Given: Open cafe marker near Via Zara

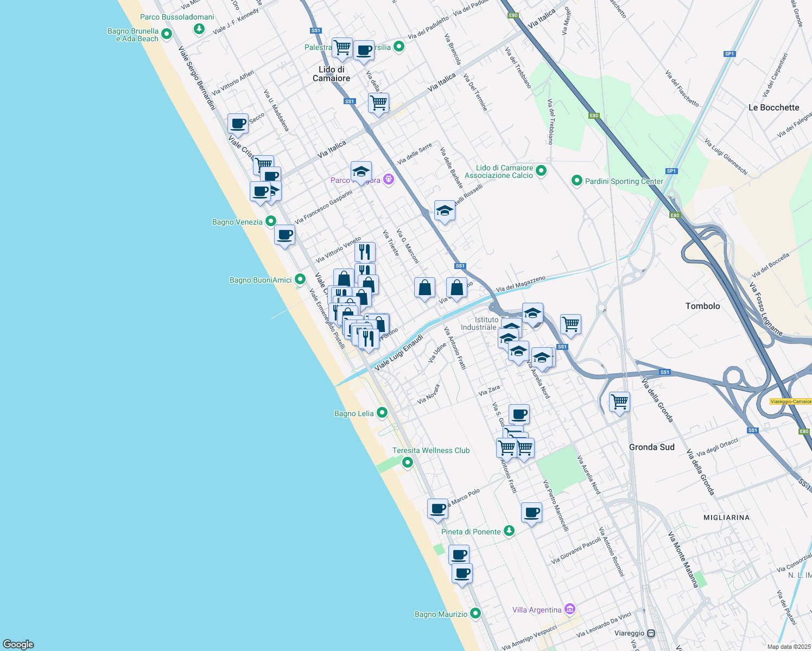Looking at the screenshot, I should 519,415.
